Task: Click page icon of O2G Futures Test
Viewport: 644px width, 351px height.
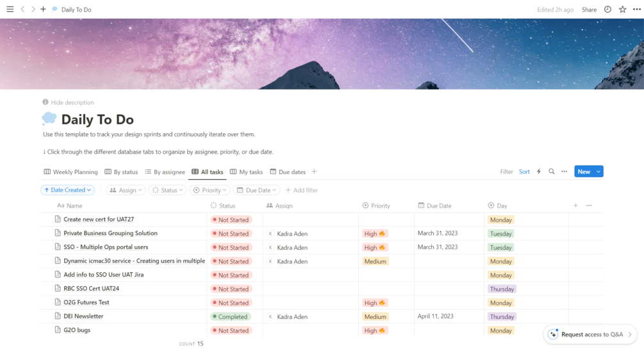Action: click(x=58, y=302)
